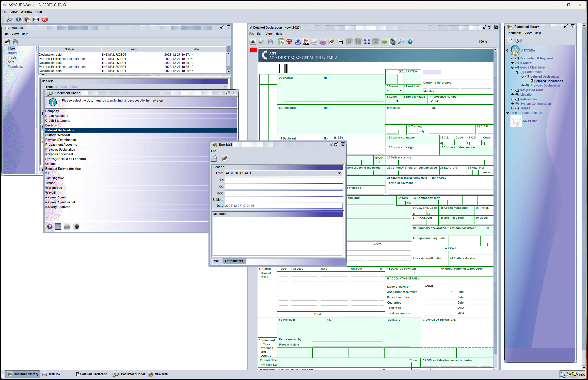Viewport: 588px width, 380px height.
Task: Open the Sent mail folder
Action: [11, 62]
